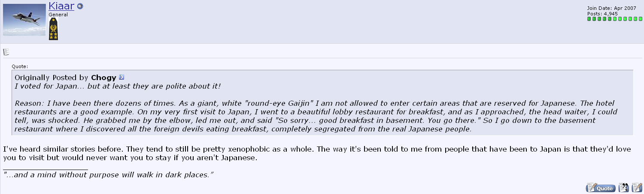
Task: Click the bold Chogy username in quote
Action: coord(103,78)
